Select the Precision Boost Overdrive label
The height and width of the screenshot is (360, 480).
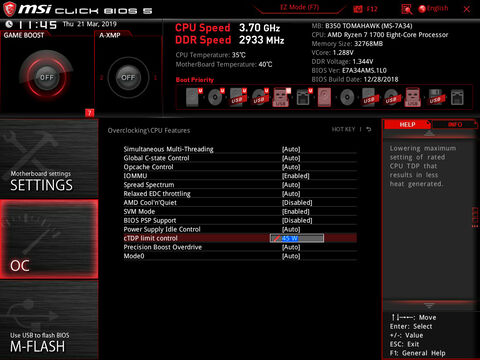(x=163, y=247)
